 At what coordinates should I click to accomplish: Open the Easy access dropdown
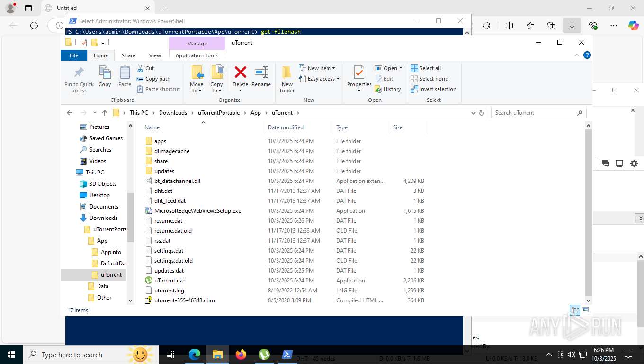pyautogui.click(x=319, y=79)
